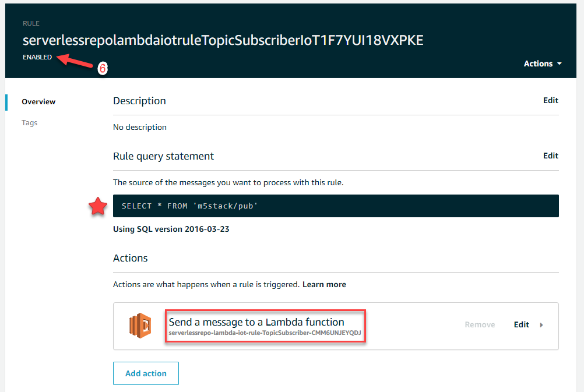
Task: Open the Tags tab in the sidebar
Action: pyautogui.click(x=30, y=123)
